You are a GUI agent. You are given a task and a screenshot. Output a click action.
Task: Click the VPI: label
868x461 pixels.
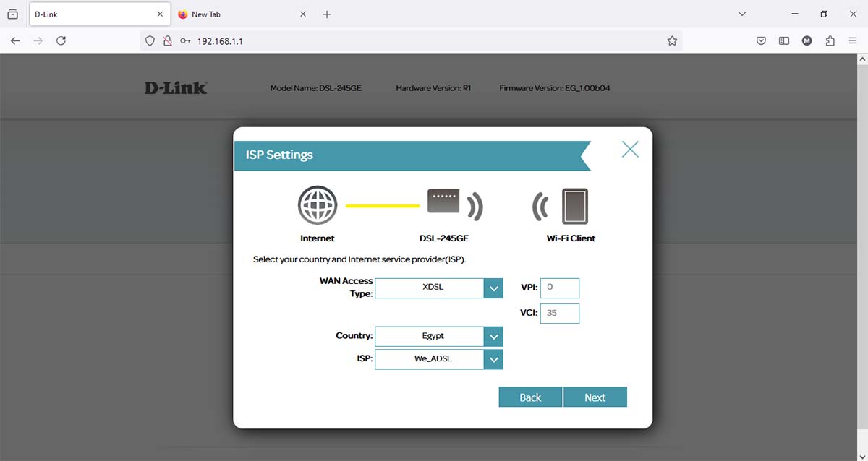pyautogui.click(x=528, y=288)
